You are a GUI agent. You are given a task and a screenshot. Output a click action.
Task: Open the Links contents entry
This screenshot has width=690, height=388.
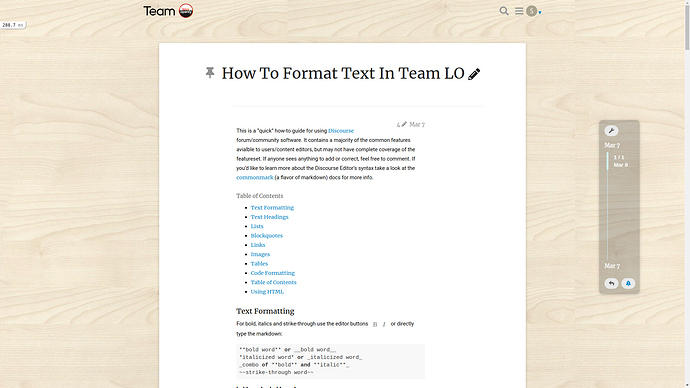coord(258,245)
